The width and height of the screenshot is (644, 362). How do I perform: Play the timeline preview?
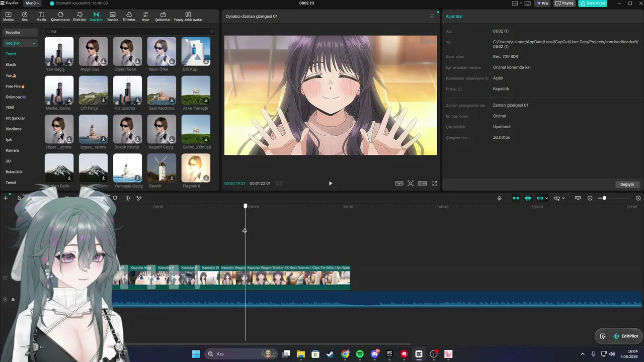pyautogui.click(x=331, y=184)
